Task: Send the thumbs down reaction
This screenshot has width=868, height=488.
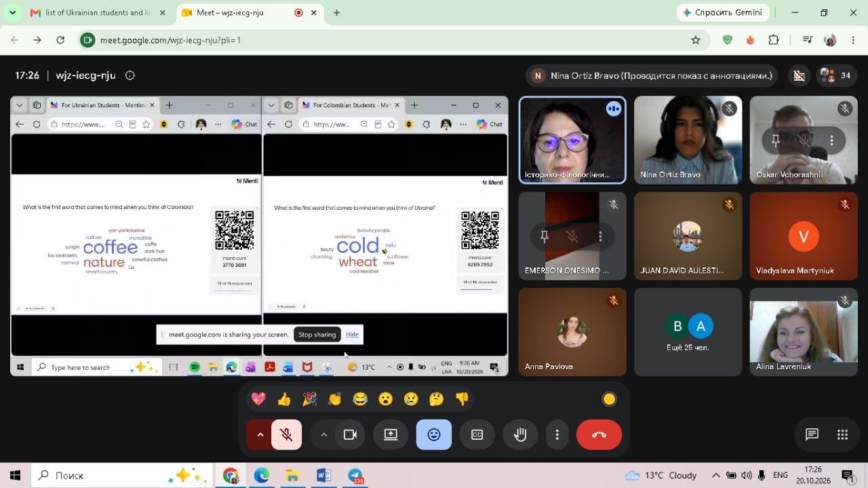Action: click(x=462, y=399)
